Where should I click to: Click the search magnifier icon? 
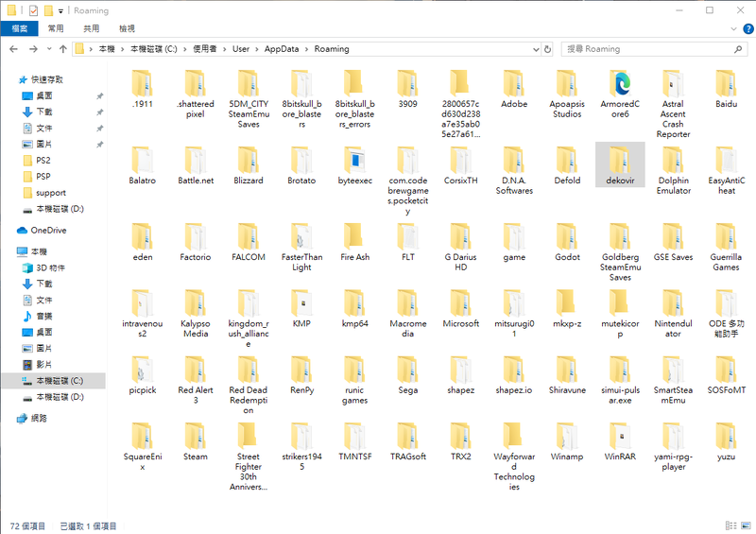(738, 49)
